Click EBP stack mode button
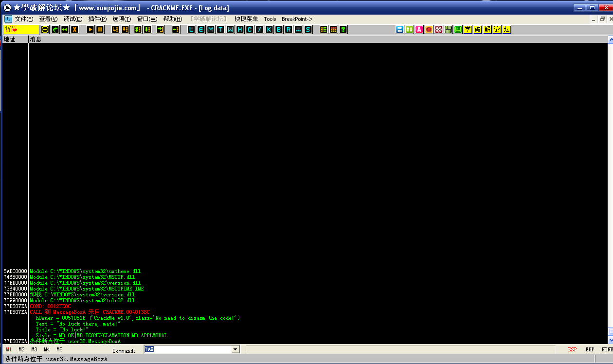613x364 pixels. 590,349
